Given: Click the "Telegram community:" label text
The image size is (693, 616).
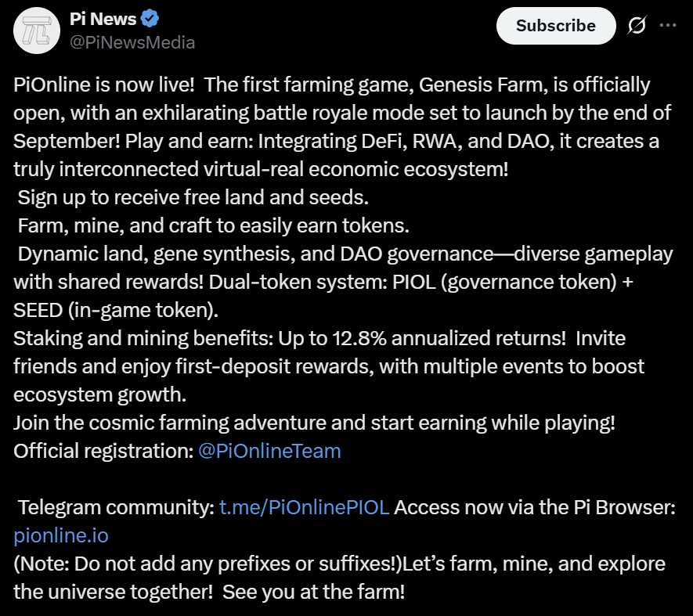Looking at the screenshot, I should pyautogui.click(x=116, y=507).
